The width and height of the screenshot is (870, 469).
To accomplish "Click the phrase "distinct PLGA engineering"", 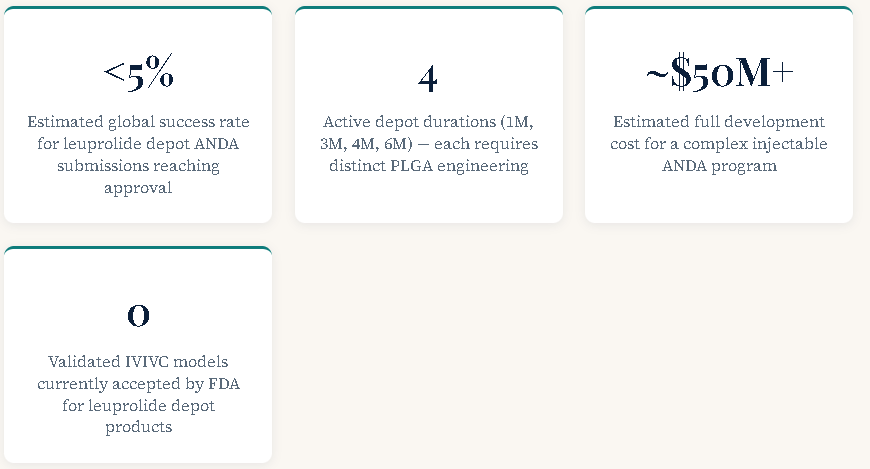I will tap(428, 166).
